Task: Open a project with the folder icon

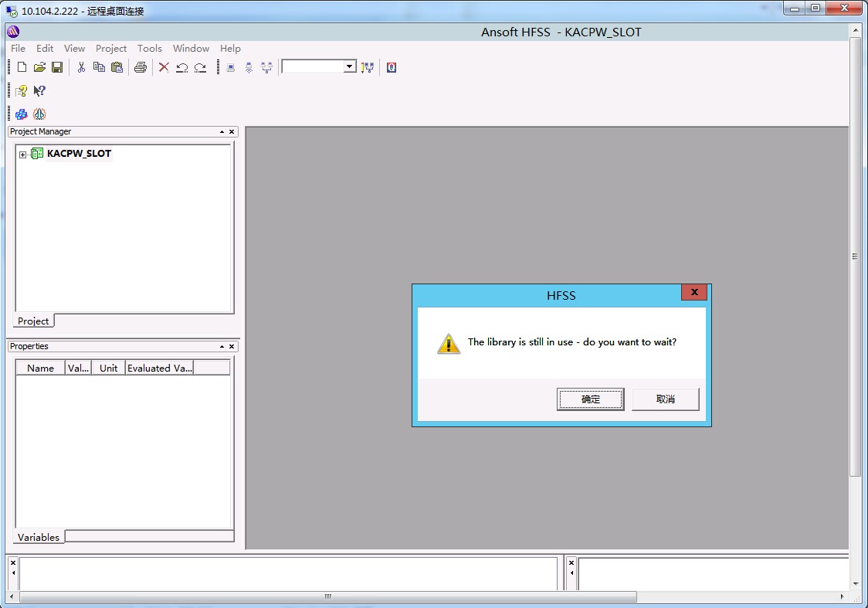Action: tap(39, 67)
